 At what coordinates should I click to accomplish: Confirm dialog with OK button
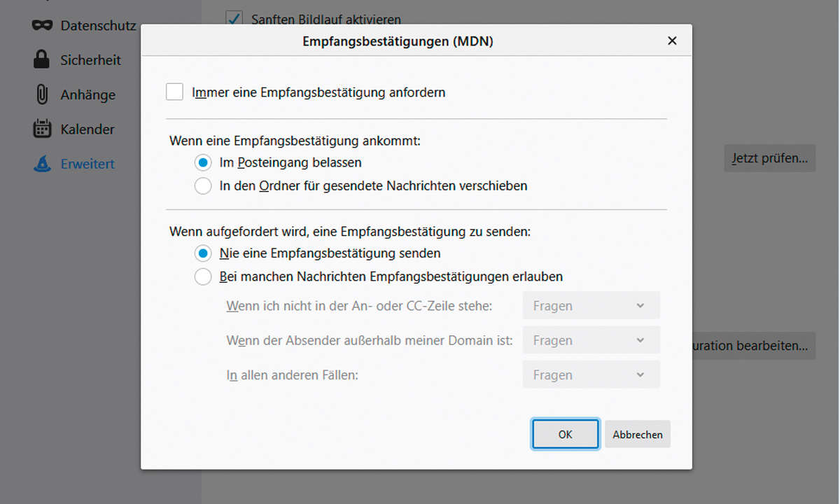click(566, 434)
